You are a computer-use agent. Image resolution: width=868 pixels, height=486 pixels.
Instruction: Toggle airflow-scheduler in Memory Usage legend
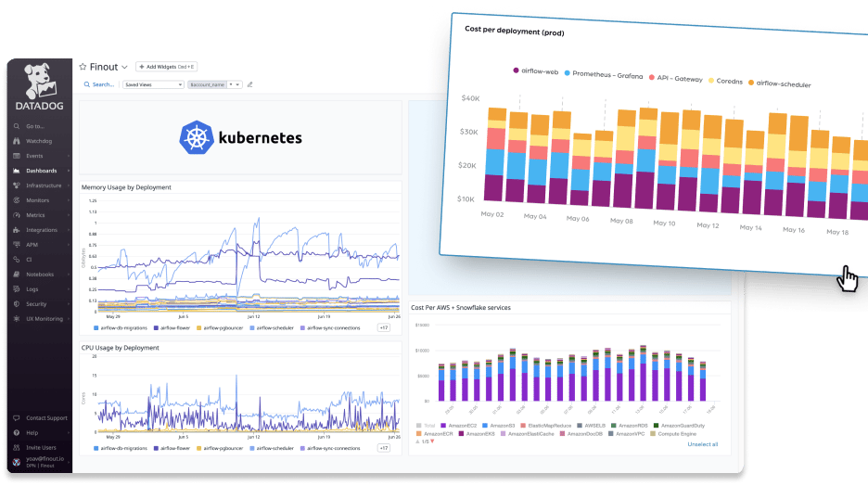click(x=272, y=328)
